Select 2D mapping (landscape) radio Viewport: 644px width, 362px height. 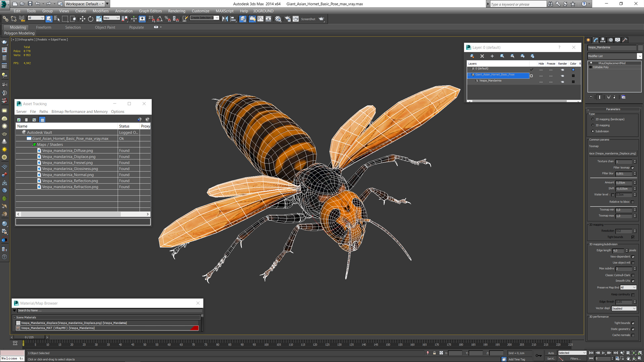pos(593,119)
